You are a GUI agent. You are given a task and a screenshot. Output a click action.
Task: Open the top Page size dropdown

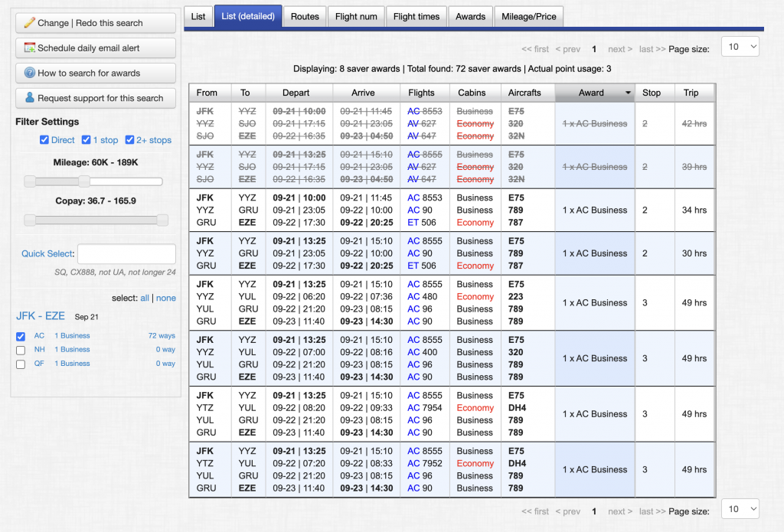[x=740, y=47]
